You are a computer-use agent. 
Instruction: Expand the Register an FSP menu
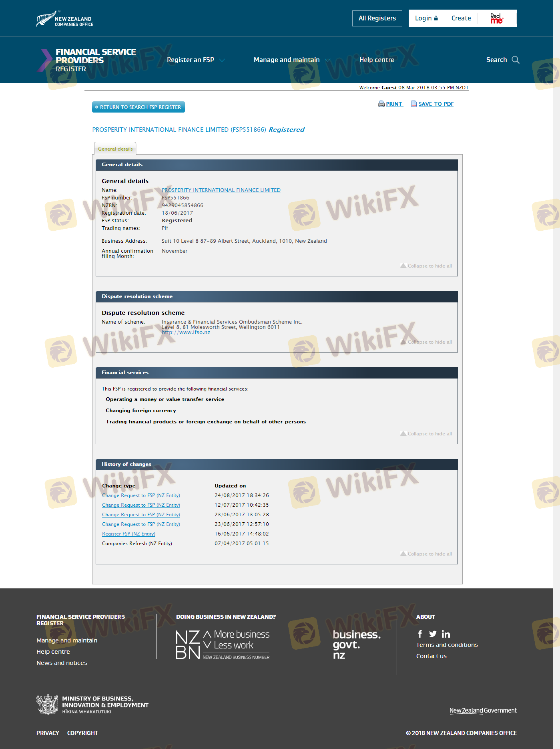tap(195, 60)
